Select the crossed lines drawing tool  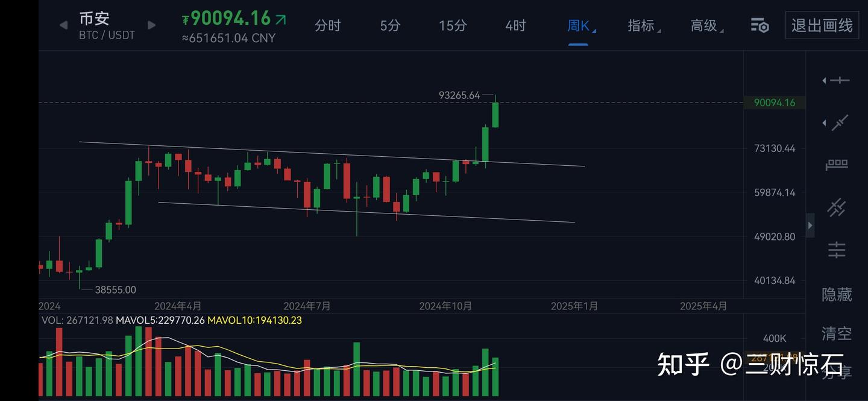(837, 207)
